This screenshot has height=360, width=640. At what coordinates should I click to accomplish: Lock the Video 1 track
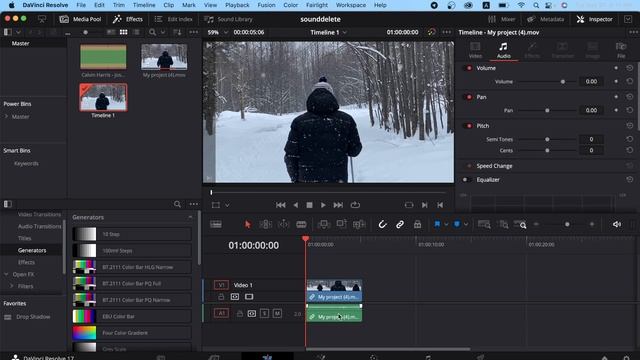(221, 297)
